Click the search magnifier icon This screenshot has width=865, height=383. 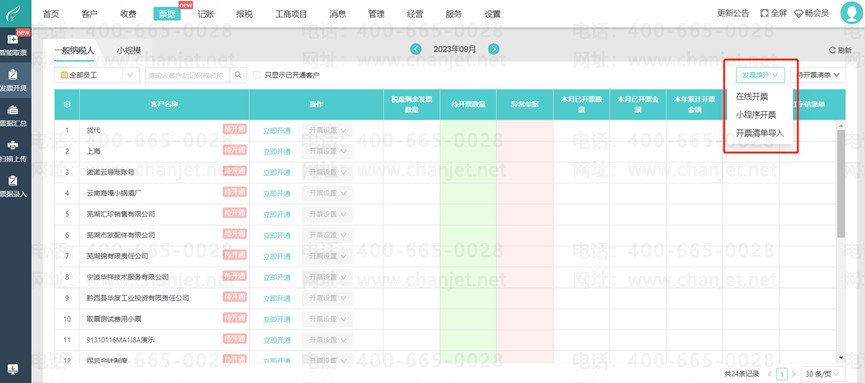tap(238, 75)
